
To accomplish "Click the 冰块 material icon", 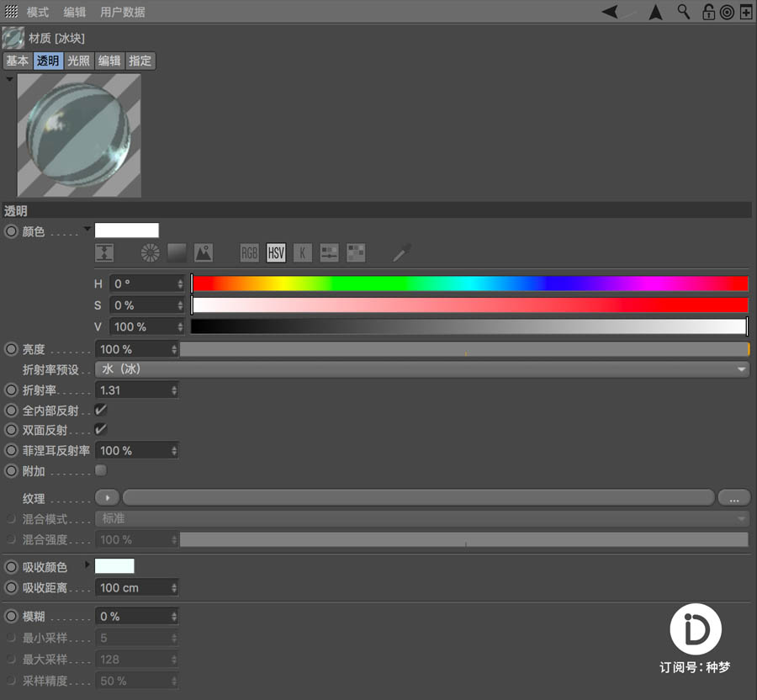I will [13, 38].
